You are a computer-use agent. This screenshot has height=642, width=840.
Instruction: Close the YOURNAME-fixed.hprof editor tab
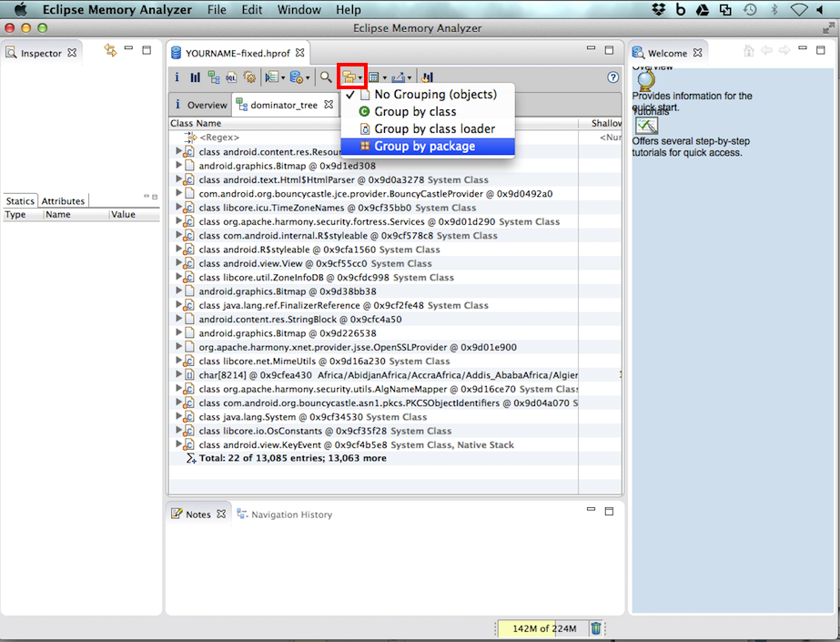tap(300, 53)
